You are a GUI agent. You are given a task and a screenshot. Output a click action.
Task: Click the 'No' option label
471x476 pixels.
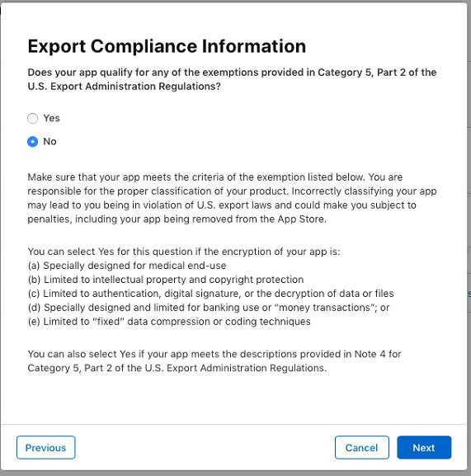click(49, 141)
